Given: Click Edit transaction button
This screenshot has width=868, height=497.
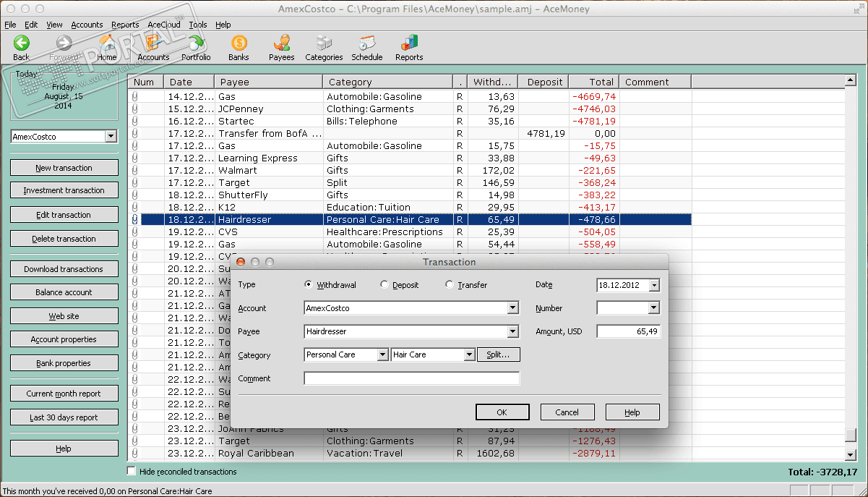Looking at the screenshot, I should [x=64, y=215].
